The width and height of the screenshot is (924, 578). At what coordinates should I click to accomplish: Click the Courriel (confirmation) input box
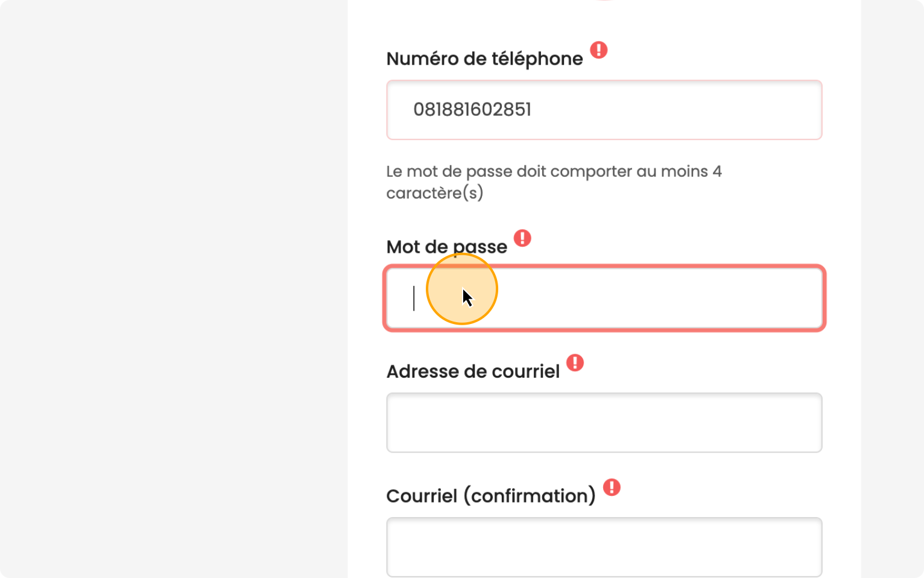point(604,547)
